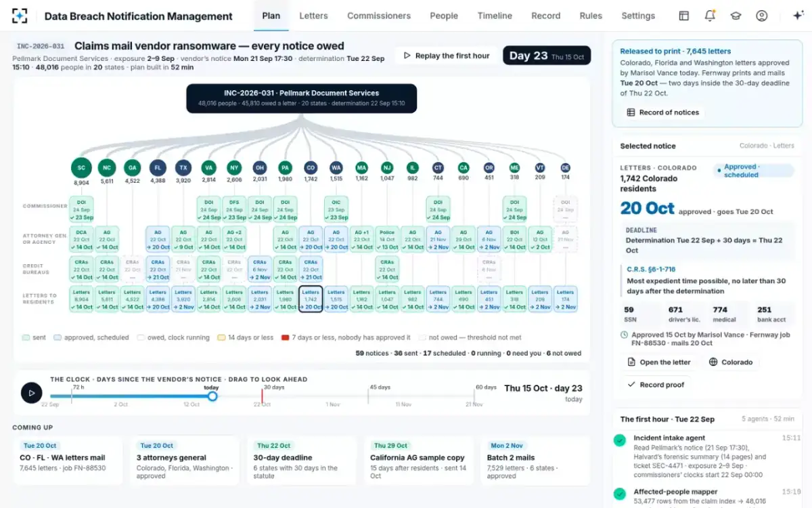Select the CA state node

[464, 168]
